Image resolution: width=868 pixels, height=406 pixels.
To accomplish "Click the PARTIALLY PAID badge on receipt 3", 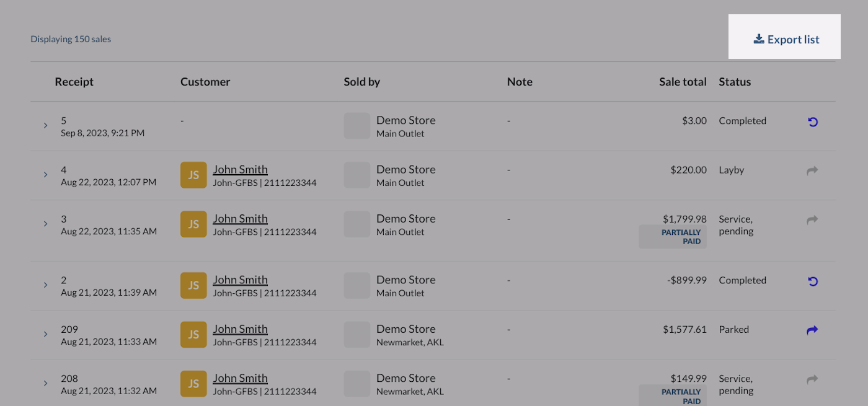I will [x=672, y=236].
